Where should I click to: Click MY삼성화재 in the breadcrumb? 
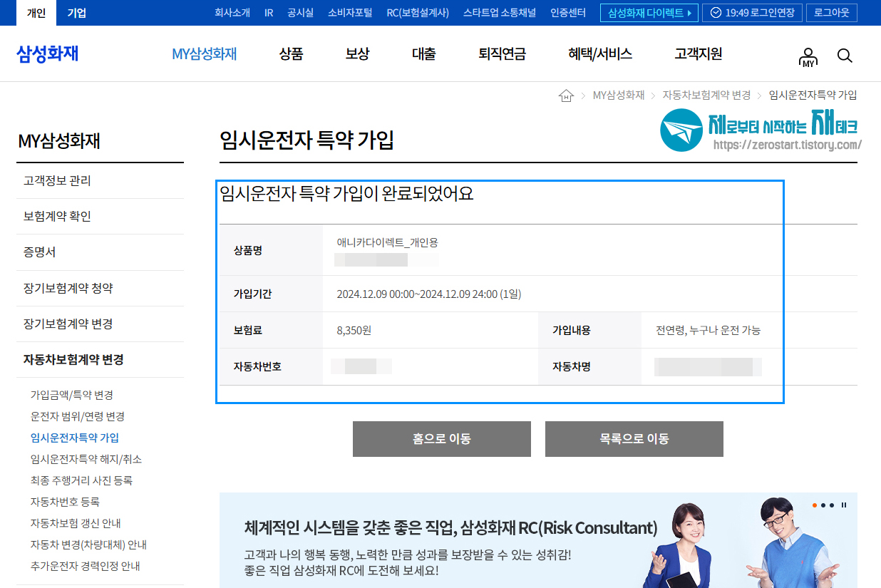point(619,96)
